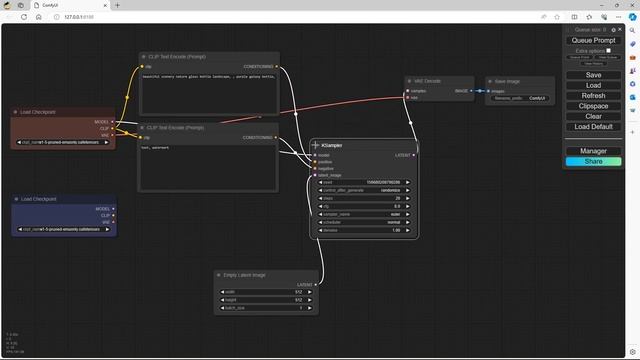
Task: Collapse the Save Image node
Action: [x=490, y=81]
